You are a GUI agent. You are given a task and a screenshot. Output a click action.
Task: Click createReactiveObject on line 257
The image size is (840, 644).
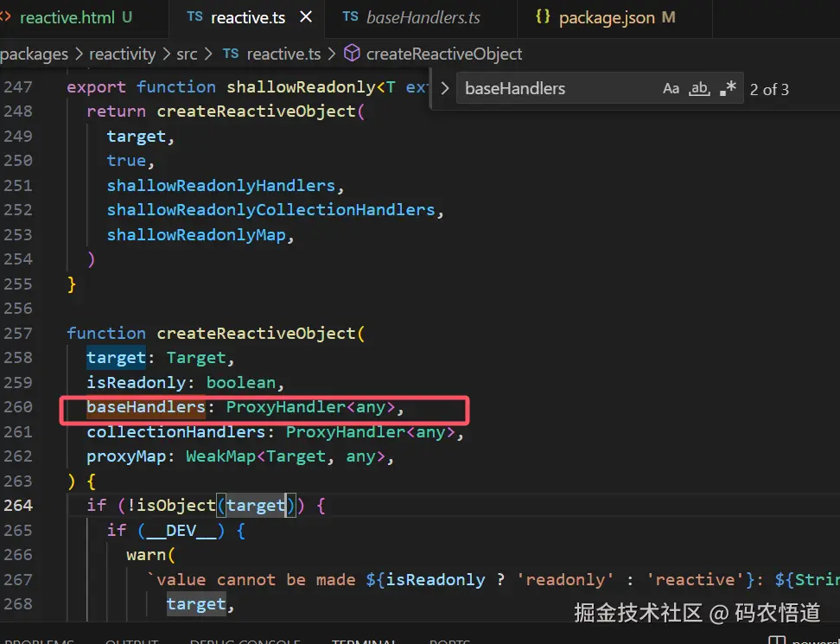coord(256,334)
